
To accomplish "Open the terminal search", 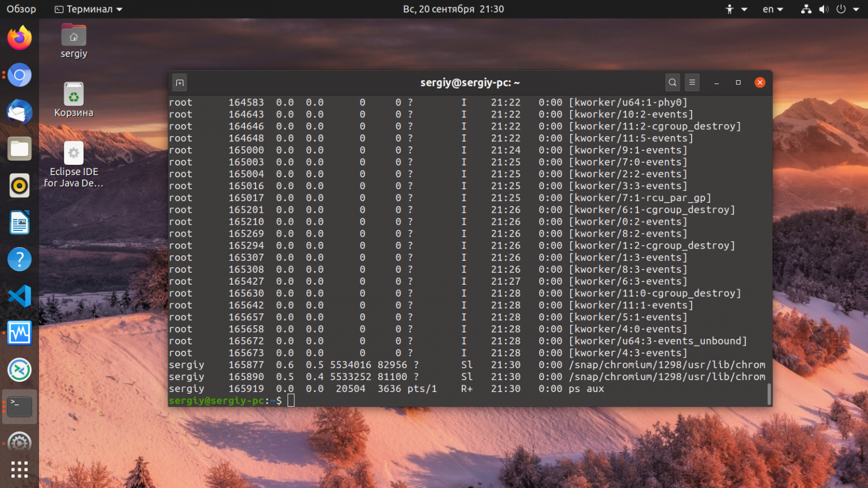I will click(x=672, y=82).
